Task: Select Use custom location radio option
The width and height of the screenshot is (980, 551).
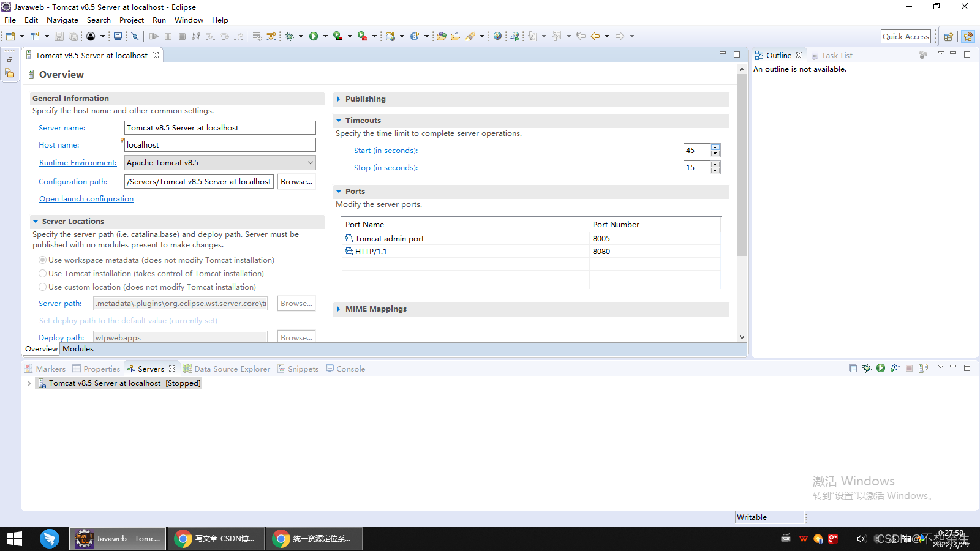Action: pyautogui.click(x=42, y=287)
